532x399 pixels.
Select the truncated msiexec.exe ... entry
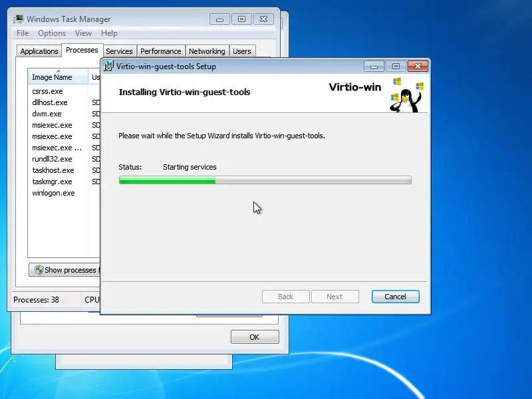57,148
